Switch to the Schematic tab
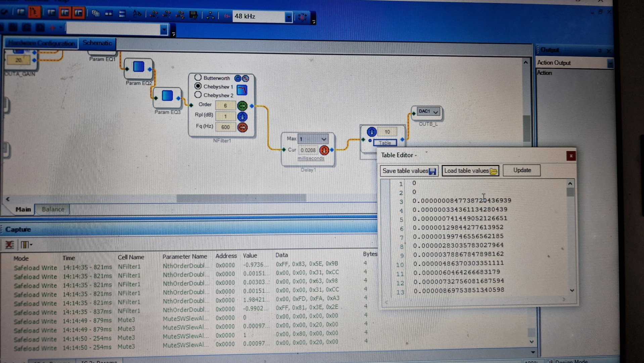644x363 pixels. 97,43
